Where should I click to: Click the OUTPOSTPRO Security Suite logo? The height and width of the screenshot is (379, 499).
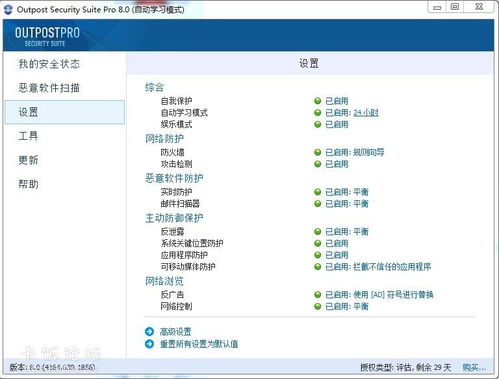pos(47,36)
